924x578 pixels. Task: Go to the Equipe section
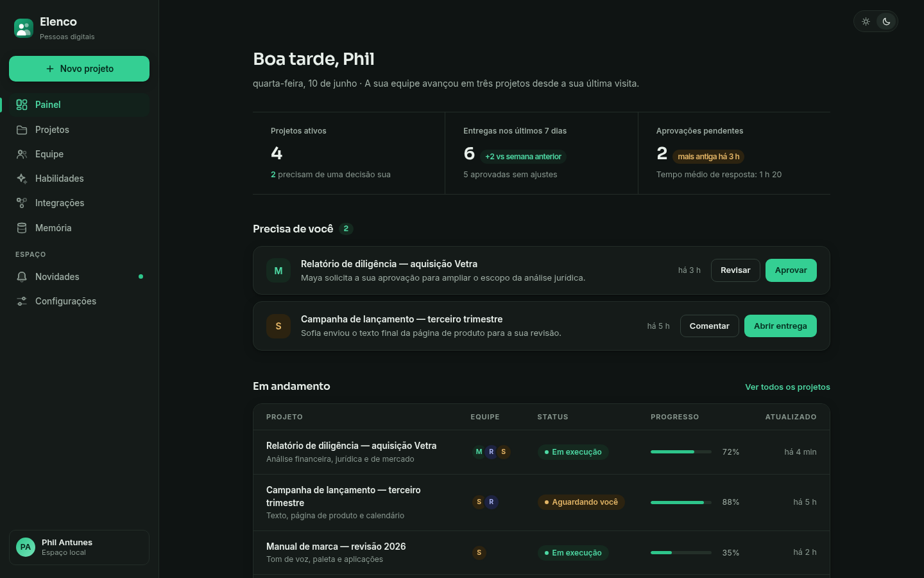click(79, 154)
